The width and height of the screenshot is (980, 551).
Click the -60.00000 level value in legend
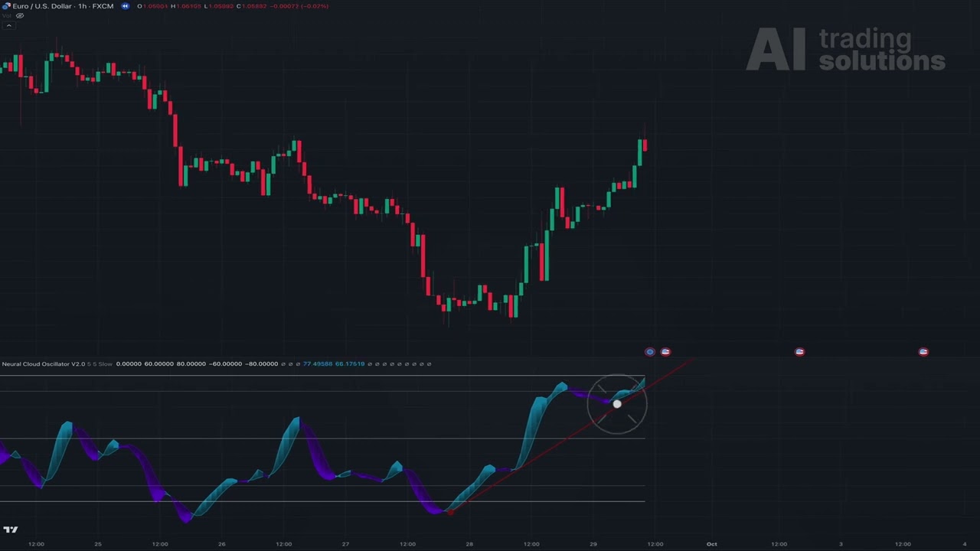[x=226, y=364]
